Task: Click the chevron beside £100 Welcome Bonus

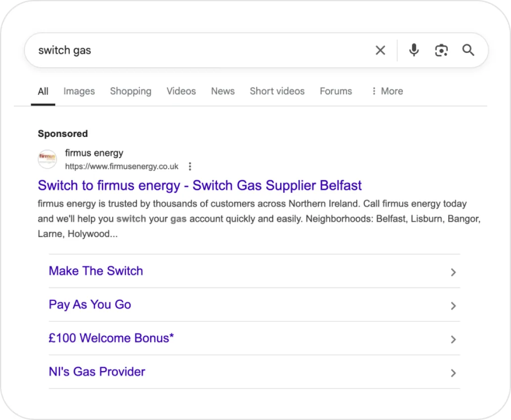Action: tap(453, 339)
